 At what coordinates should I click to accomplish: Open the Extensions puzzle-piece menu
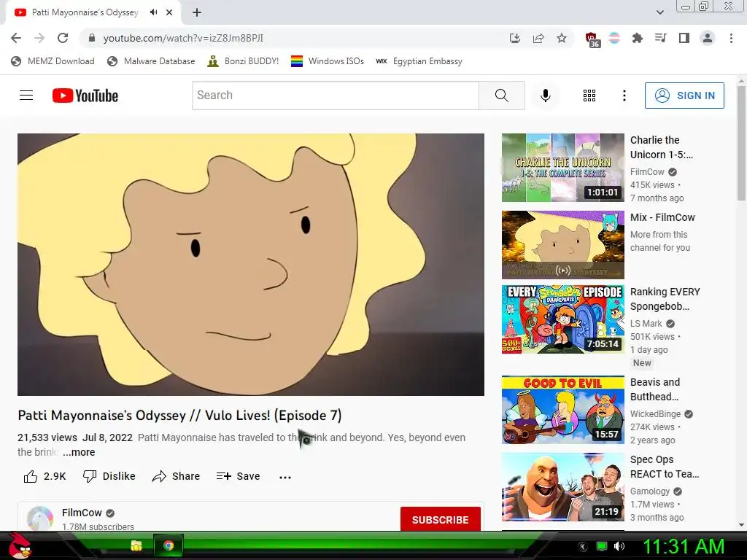[637, 38]
